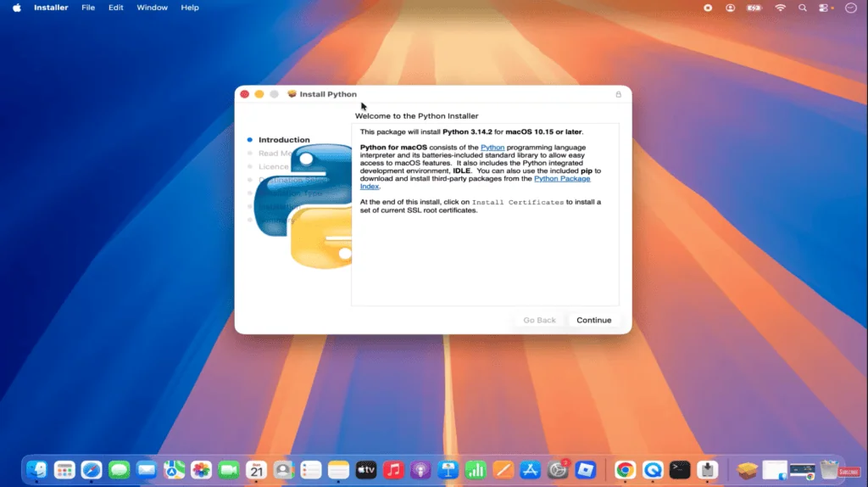The image size is (868, 487).
Task: Click the Python logo graphic
Action: click(303, 206)
